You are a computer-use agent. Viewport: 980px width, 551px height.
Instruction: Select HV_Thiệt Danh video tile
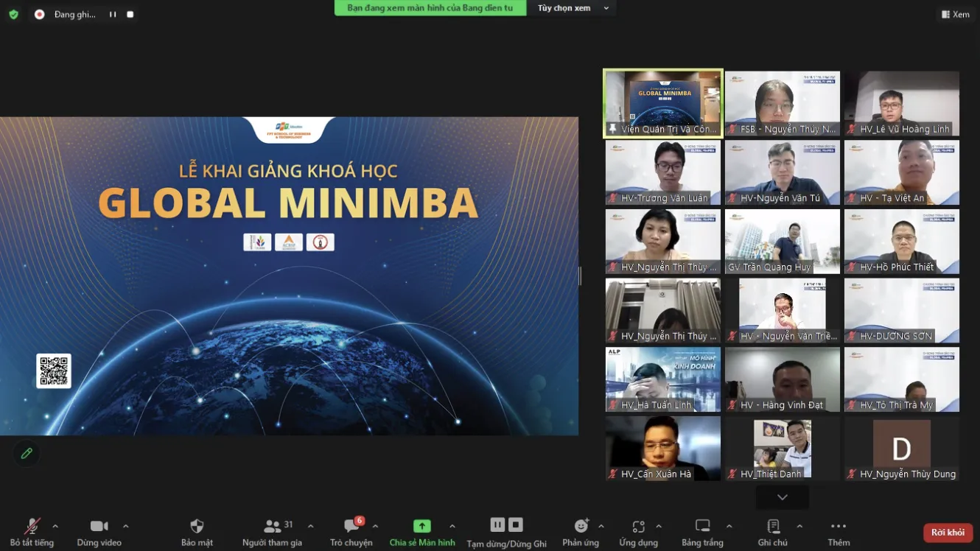pyautogui.click(x=783, y=449)
